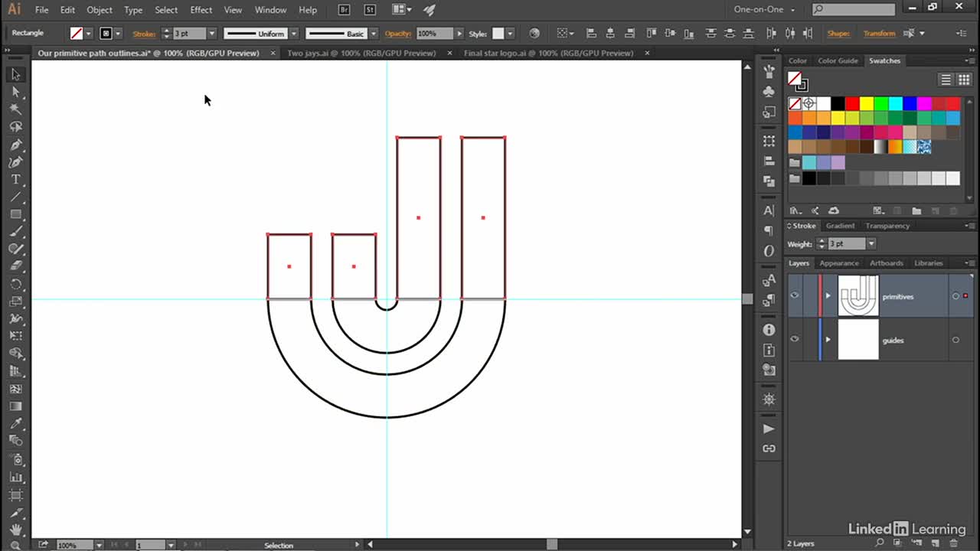Pick the black swatch in top row
This screenshot has width=980, height=551.
[x=838, y=103]
